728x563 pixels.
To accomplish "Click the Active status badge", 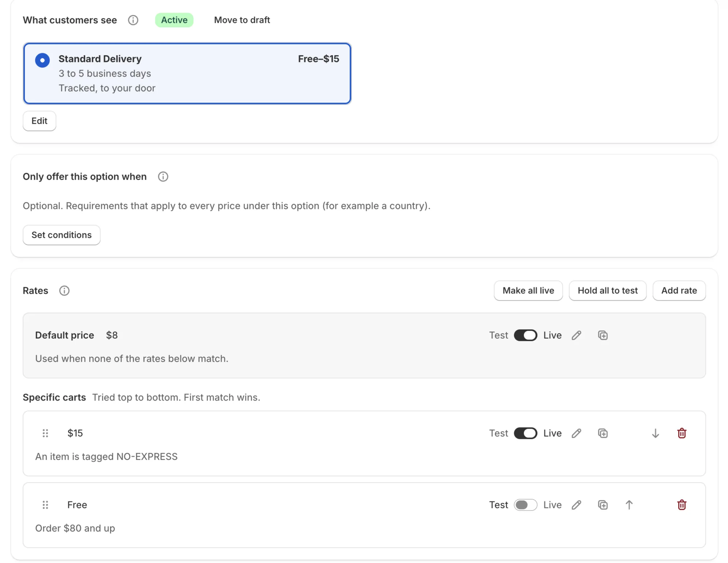I will pos(175,20).
